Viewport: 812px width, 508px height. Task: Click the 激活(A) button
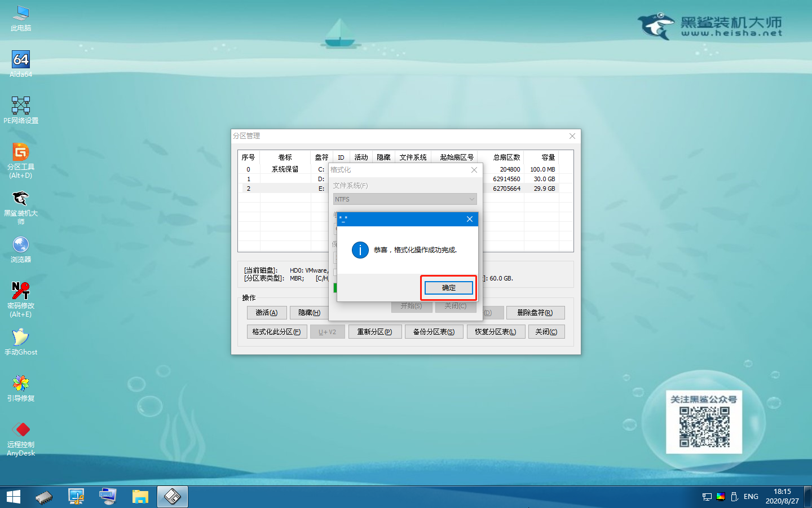pyautogui.click(x=267, y=313)
